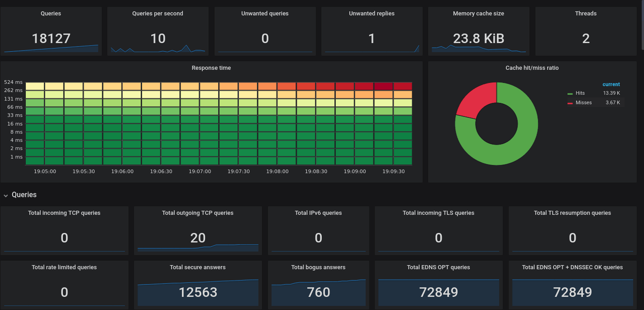The image size is (644, 310).
Task: Click the 524 ms heatmap axis label
Action: (13, 82)
